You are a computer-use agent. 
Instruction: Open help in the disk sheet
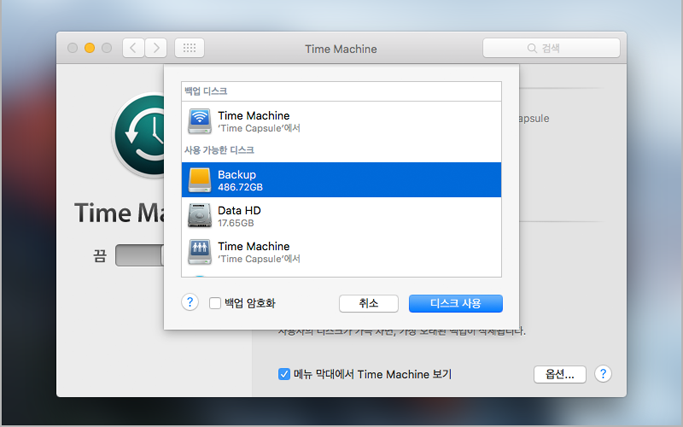pos(190,302)
